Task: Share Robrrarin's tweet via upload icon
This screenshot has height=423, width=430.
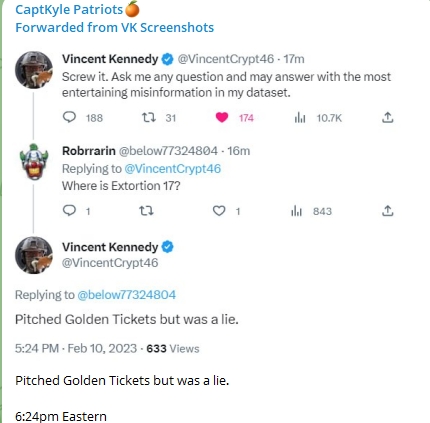Action: [387, 211]
